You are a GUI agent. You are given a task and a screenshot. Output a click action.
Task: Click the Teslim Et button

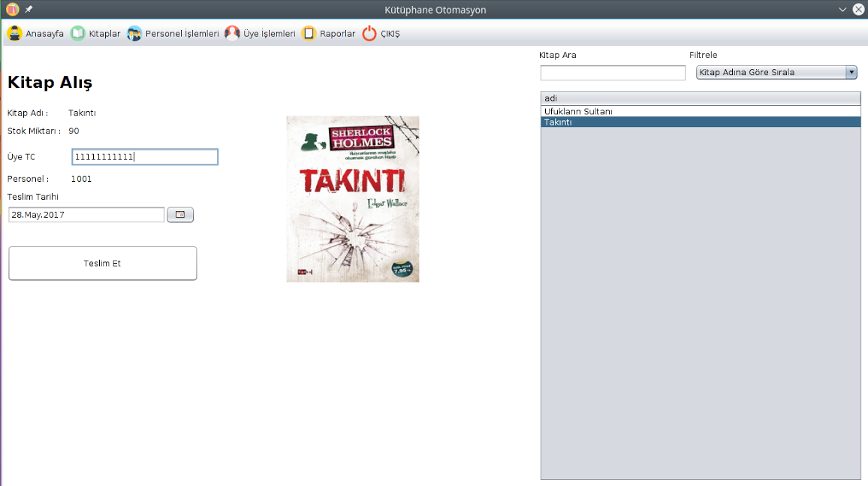[102, 264]
